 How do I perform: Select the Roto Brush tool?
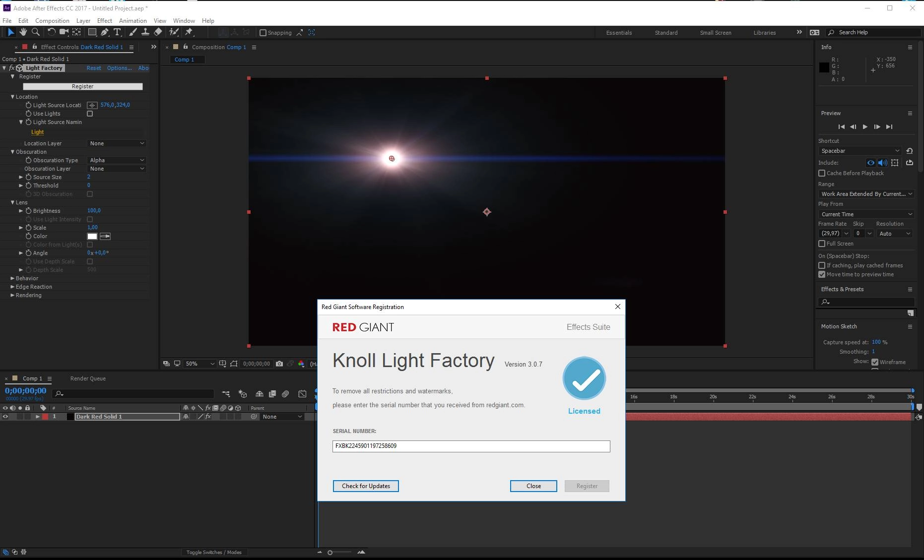click(x=174, y=32)
